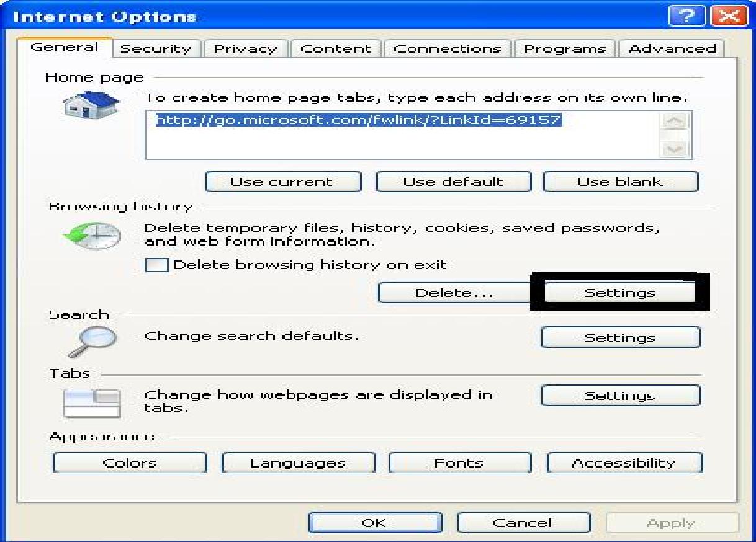Screen dimensions: 756x542
Task: Open the Privacy tab
Action: [246, 48]
